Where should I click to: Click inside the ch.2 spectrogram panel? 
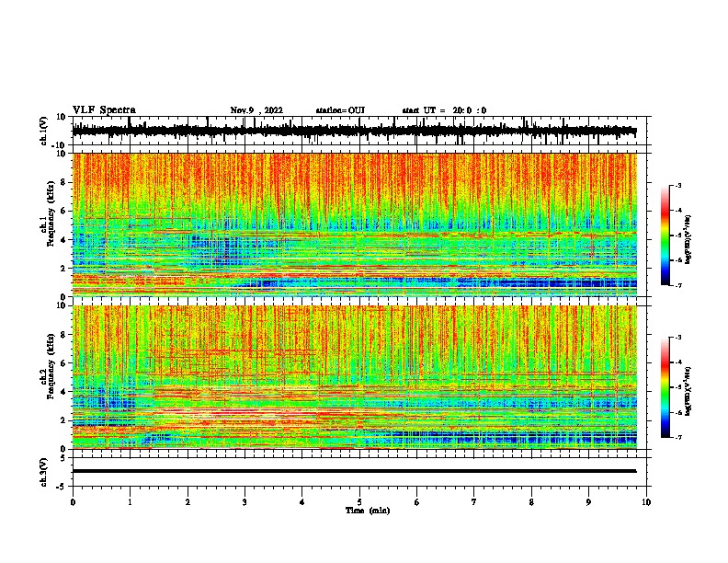[354, 377]
